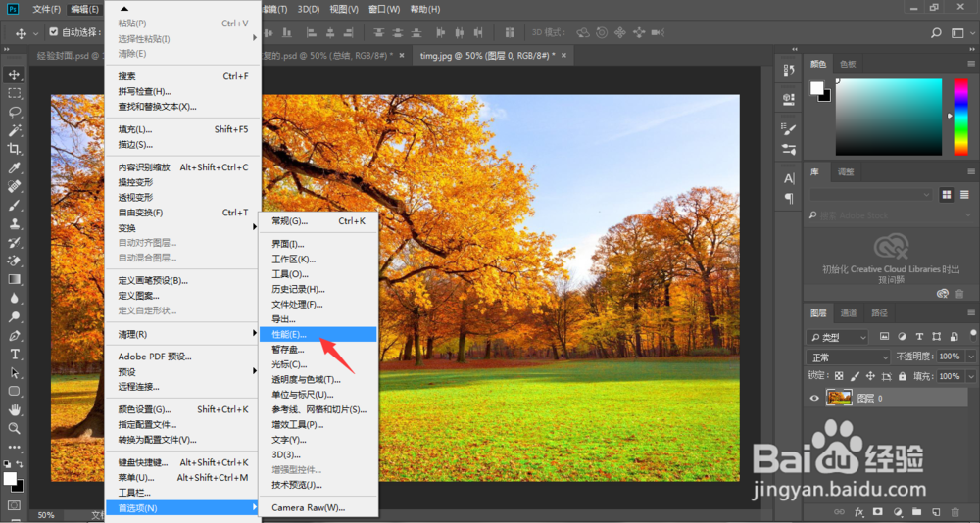This screenshot has width=980, height=523.
Task: Switch to the 路径 tab
Action: [879, 313]
